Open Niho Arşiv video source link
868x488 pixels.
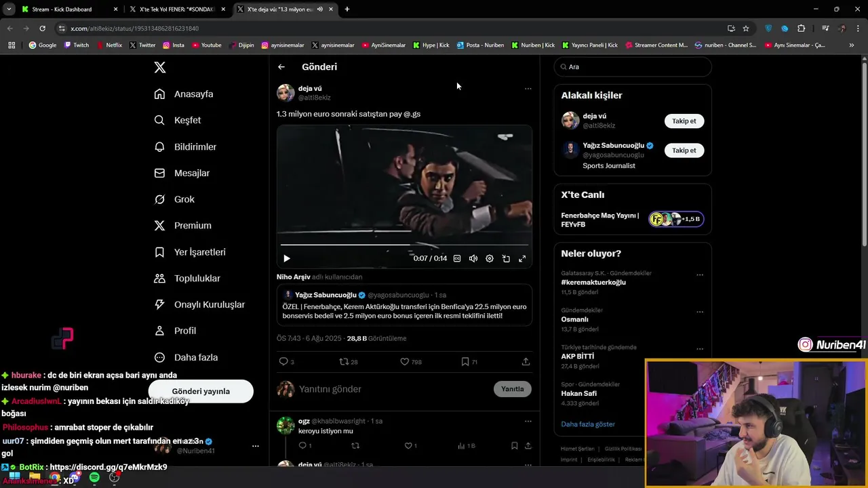tap(293, 277)
